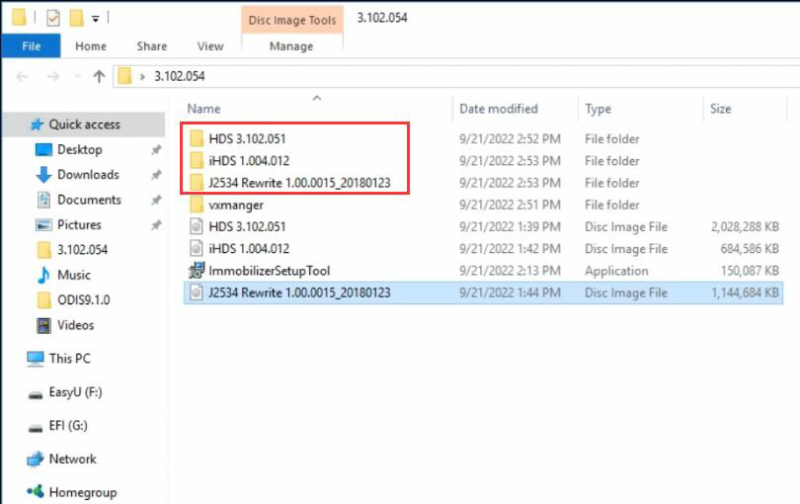Select the iHDS 1.004.012 disc image icon

pyautogui.click(x=196, y=248)
